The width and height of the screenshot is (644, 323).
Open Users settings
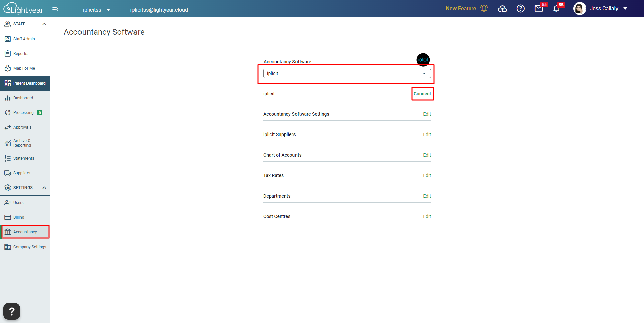coord(25,203)
